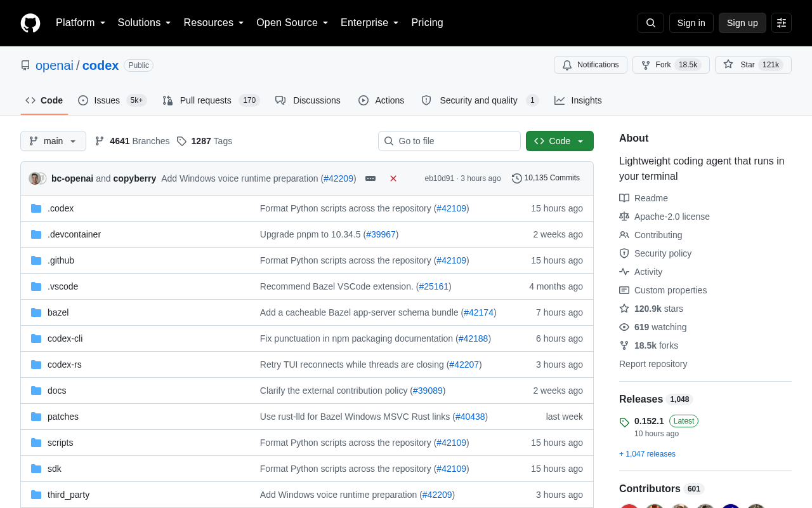
Task: Open the Pricing page
Action: point(427,23)
